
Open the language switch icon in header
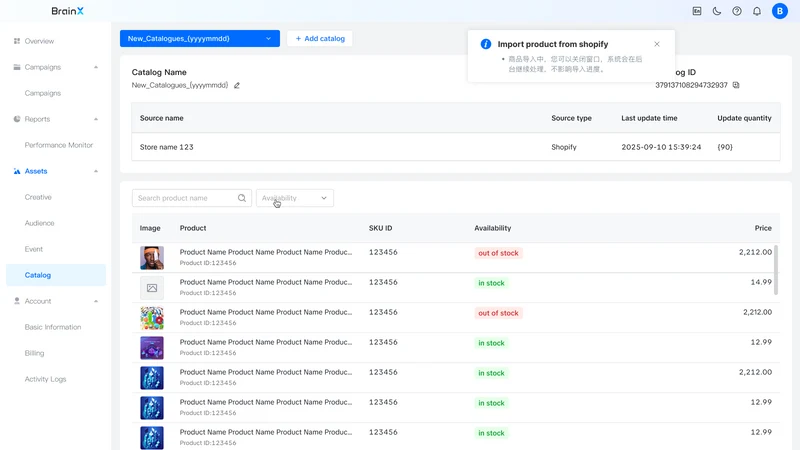click(696, 11)
